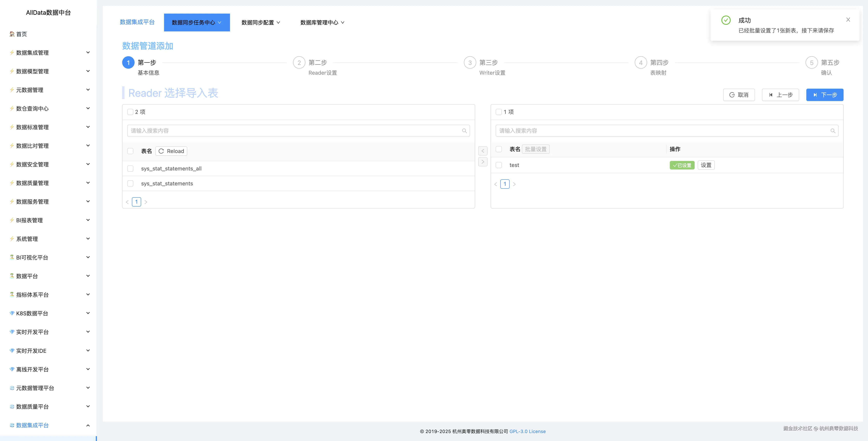868x441 pixels.
Task: Check the select-all checkbox labeled 2 项
Action: [x=130, y=112]
